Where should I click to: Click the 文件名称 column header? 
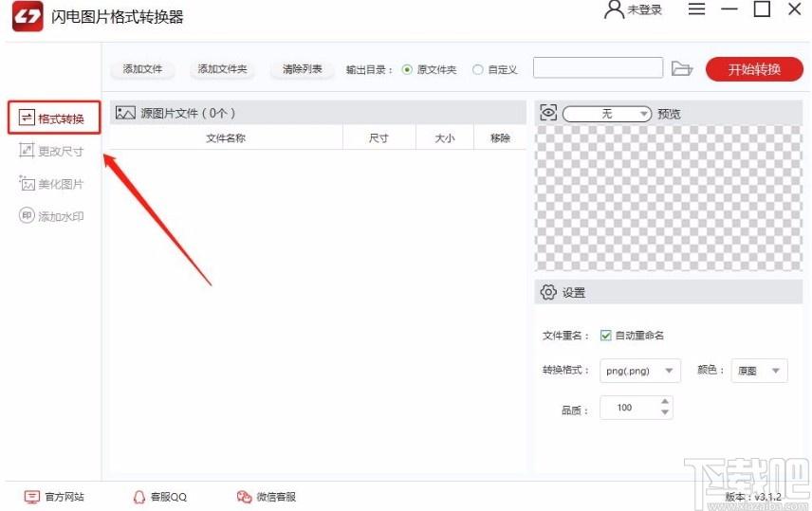click(226, 138)
